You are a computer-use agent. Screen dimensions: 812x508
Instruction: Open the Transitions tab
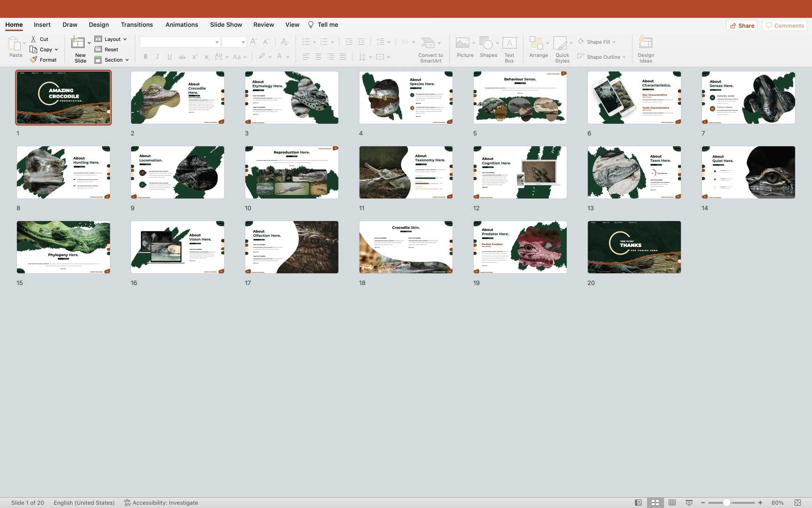(x=137, y=24)
